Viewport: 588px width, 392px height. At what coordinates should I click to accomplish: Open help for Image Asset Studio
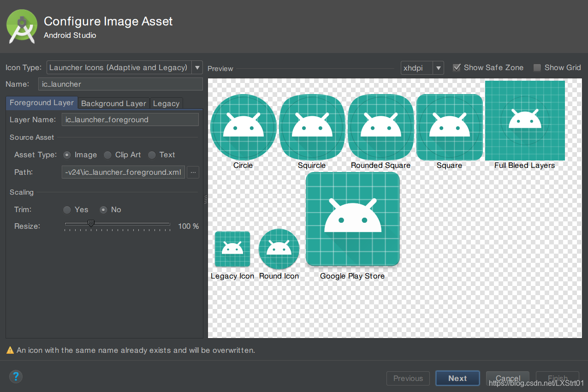pyautogui.click(x=16, y=377)
